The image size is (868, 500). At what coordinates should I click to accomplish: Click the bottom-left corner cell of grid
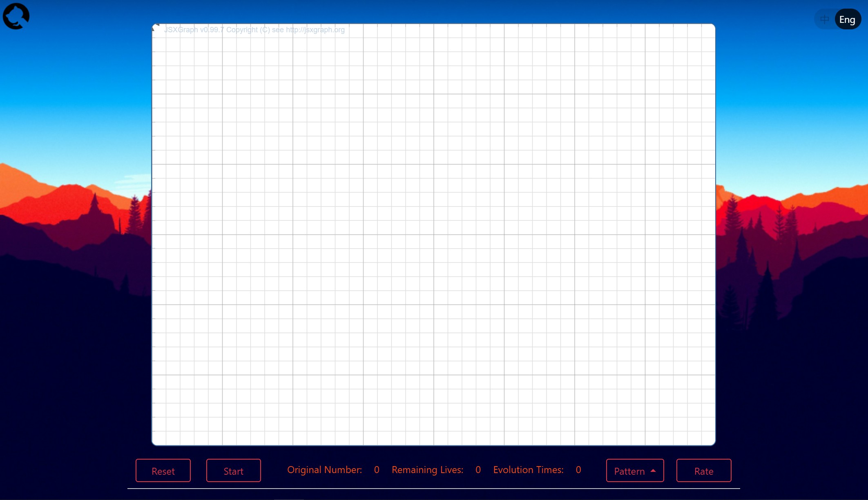tap(159, 438)
